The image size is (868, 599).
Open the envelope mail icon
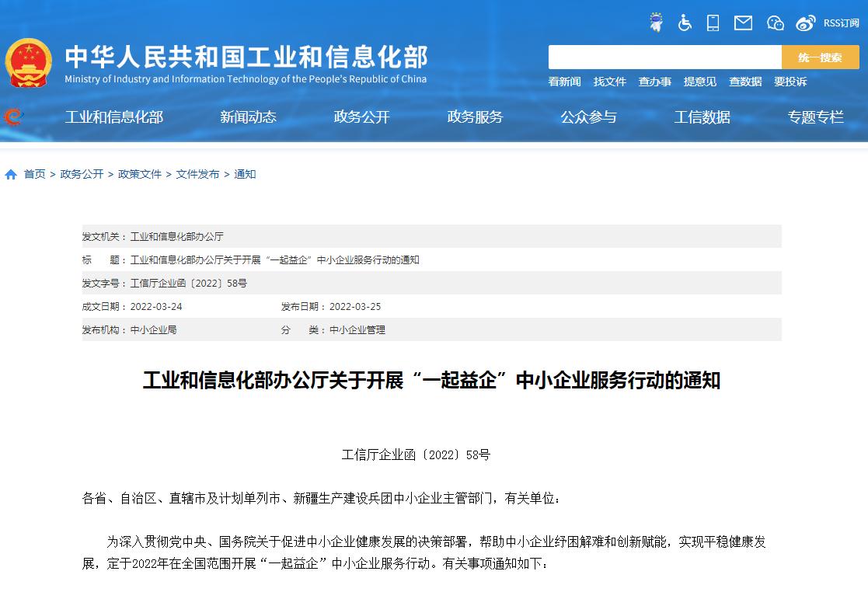(x=743, y=23)
